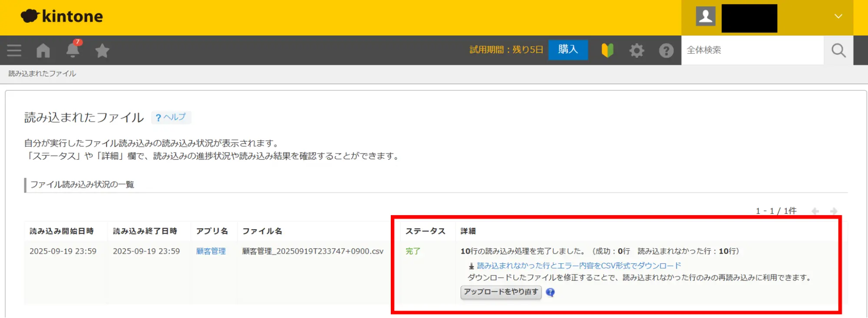Click the beginner guide leaf icon
Image resolution: width=868 pixels, height=318 pixels.
607,50
